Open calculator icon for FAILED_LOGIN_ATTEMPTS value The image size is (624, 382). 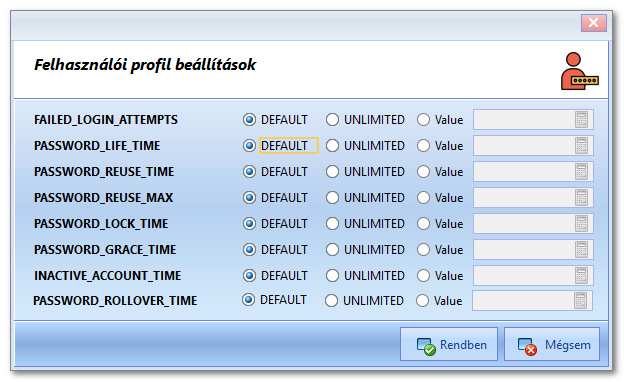[581, 119]
